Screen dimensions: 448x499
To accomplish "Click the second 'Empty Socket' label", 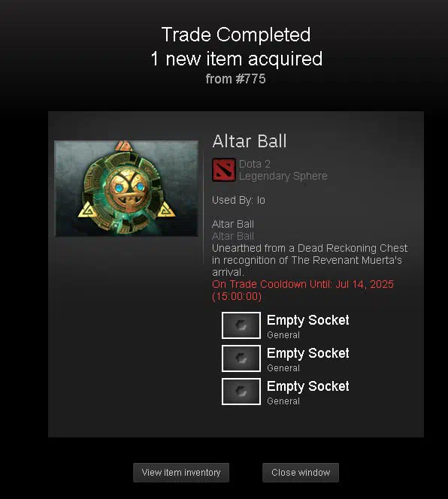I will click(308, 353).
